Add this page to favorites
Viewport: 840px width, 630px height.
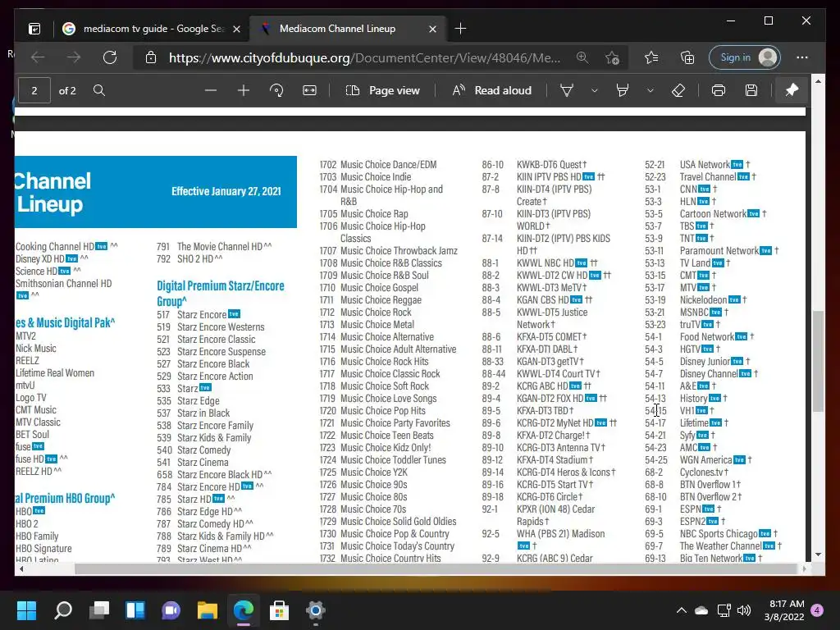tap(612, 57)
